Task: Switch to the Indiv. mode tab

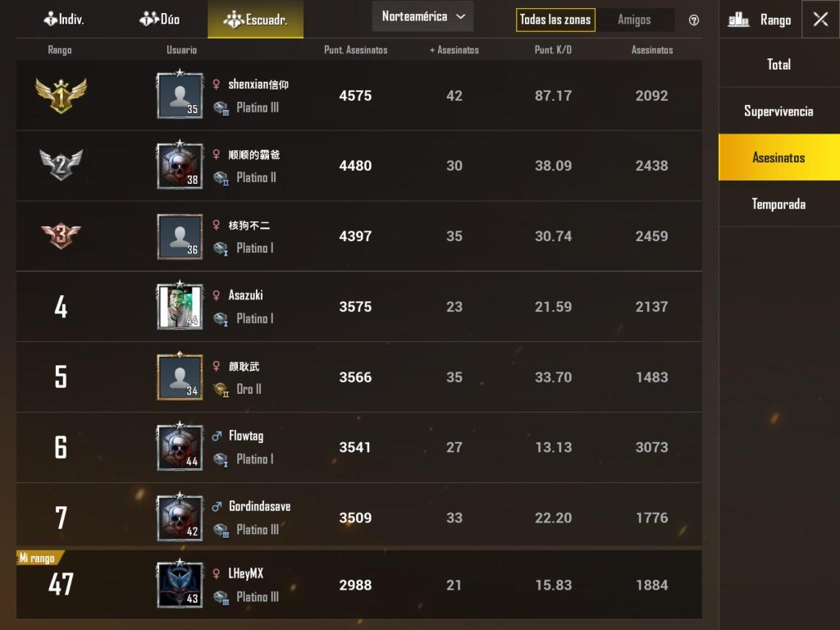Action: click(64, 20)
